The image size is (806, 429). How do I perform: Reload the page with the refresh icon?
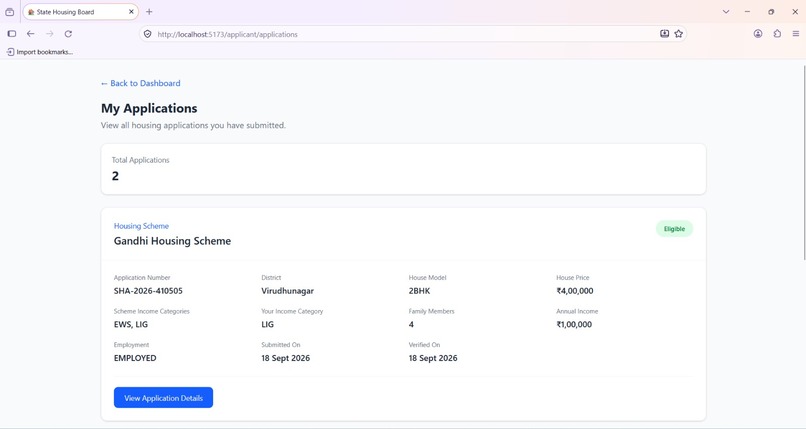point(68,34)
